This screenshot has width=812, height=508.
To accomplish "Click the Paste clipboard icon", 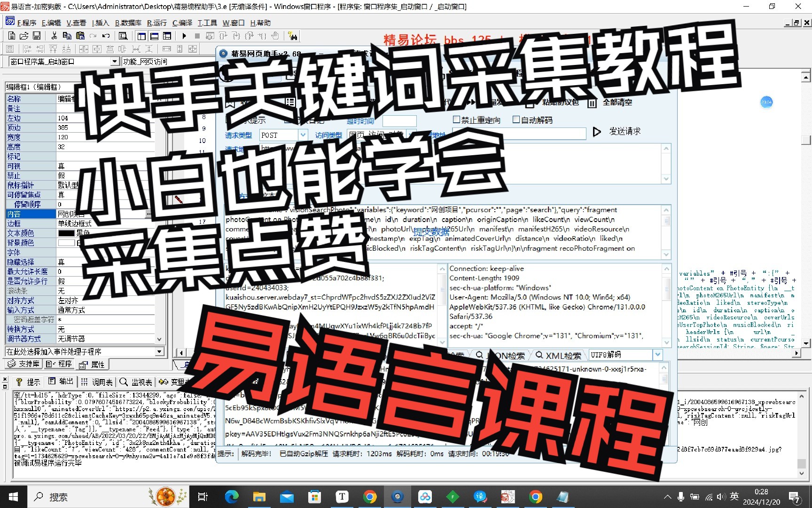I will click(80, 36).
